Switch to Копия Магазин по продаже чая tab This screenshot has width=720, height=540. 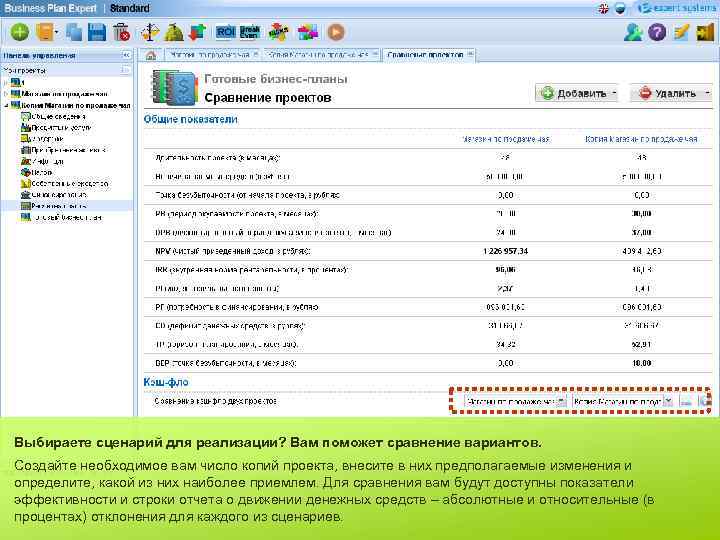click(x=318, y=55)
